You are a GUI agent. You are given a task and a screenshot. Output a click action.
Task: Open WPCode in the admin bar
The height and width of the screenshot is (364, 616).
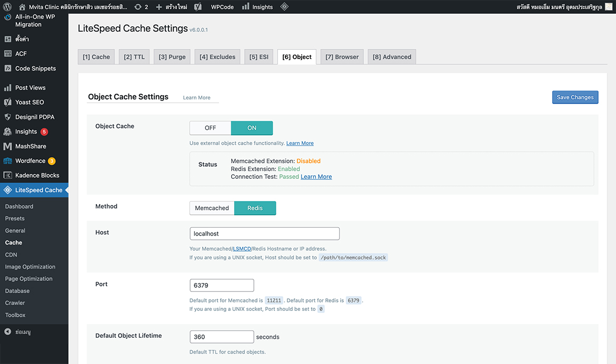(222, 7)
